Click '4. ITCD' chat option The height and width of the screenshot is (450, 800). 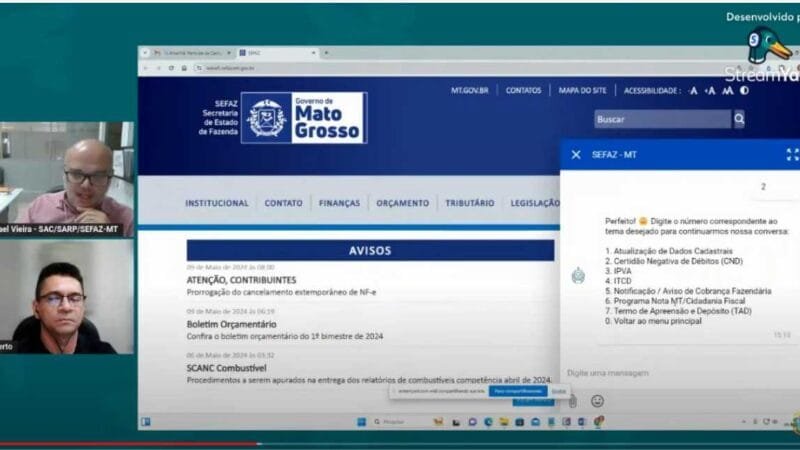[618, 281]
